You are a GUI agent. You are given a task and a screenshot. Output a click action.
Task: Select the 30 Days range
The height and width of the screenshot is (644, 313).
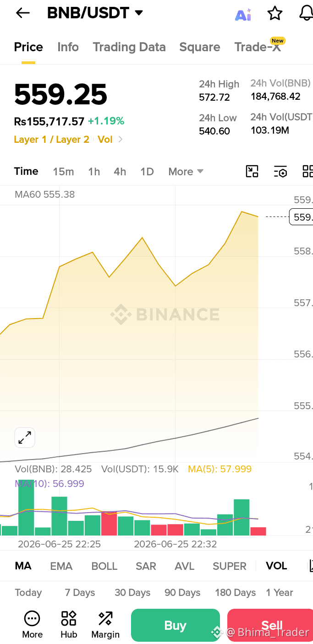pos(132,593)
